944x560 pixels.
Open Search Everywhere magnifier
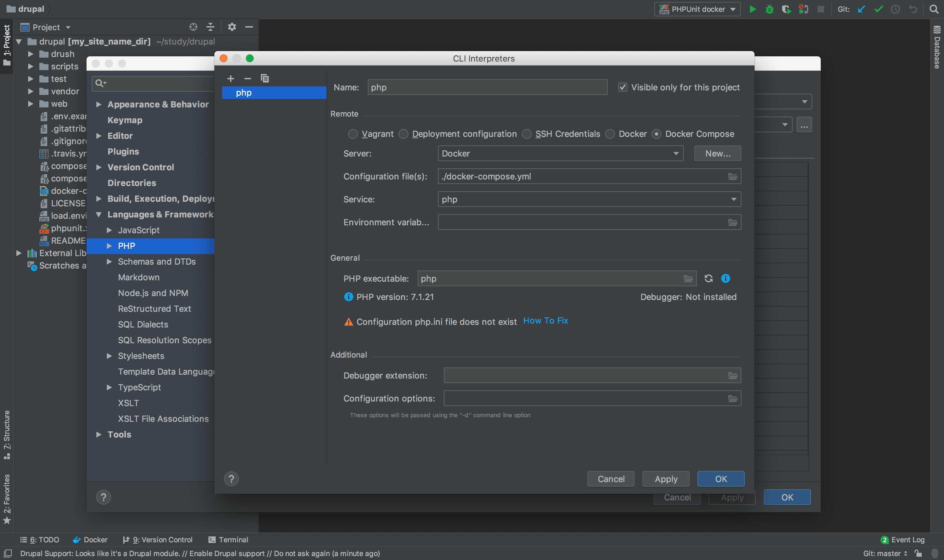pyautogui.click(x=934, y=9)
